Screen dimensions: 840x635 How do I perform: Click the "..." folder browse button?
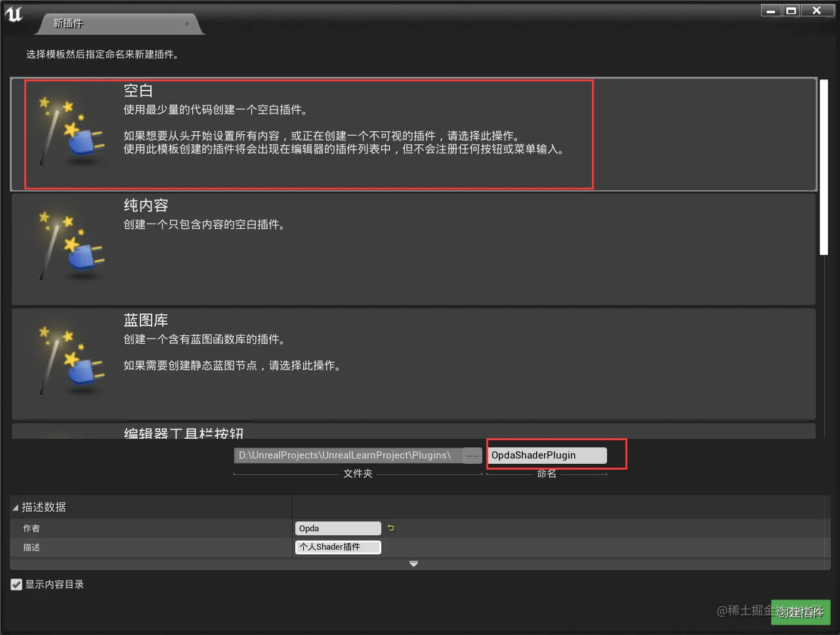tap(472, 455)
